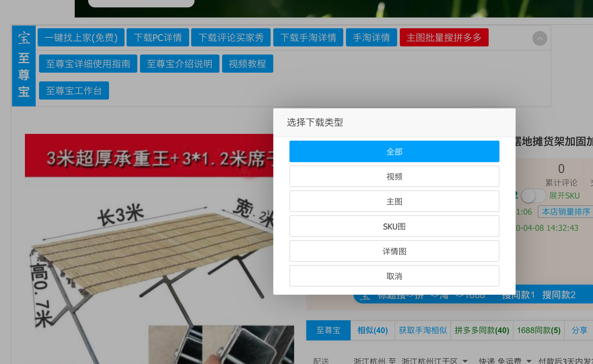Choose 主图 download option
Image resolution: width=593 pixels, height=364 pixels.
394,201
